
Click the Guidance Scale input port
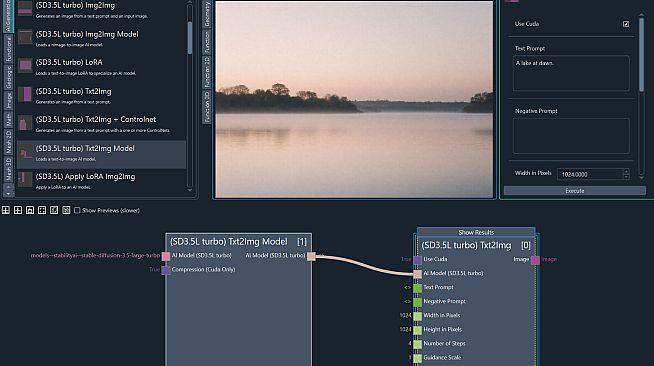coord(418,358)
